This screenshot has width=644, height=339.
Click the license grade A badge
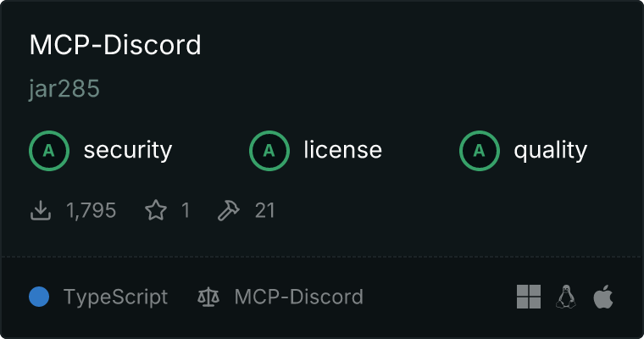[x=269, y=151]
